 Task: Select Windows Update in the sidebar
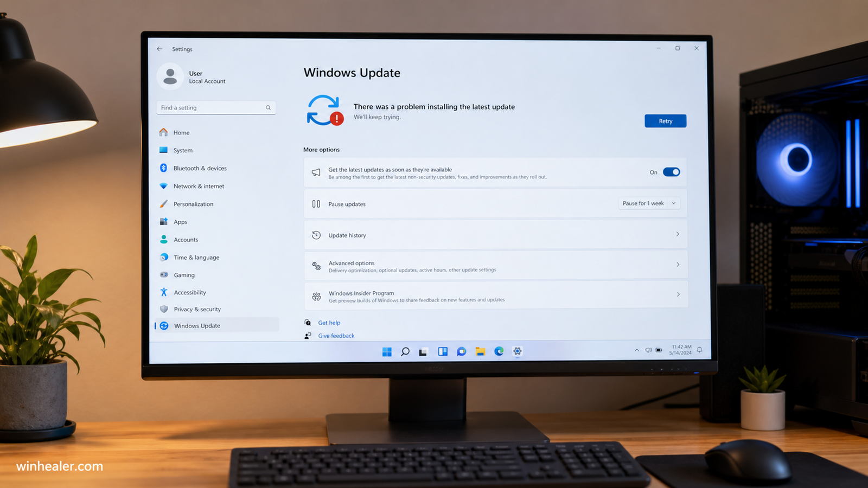(x=217, y=325)
